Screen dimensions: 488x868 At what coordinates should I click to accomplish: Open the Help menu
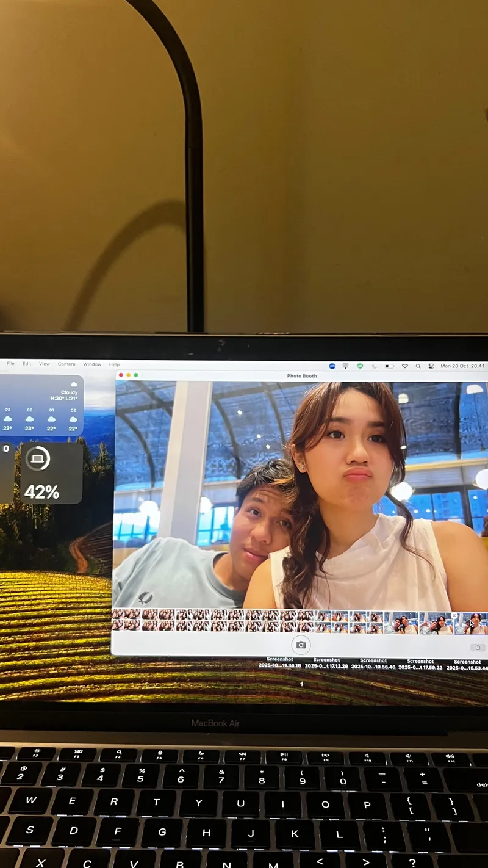(x=113, y=364)
